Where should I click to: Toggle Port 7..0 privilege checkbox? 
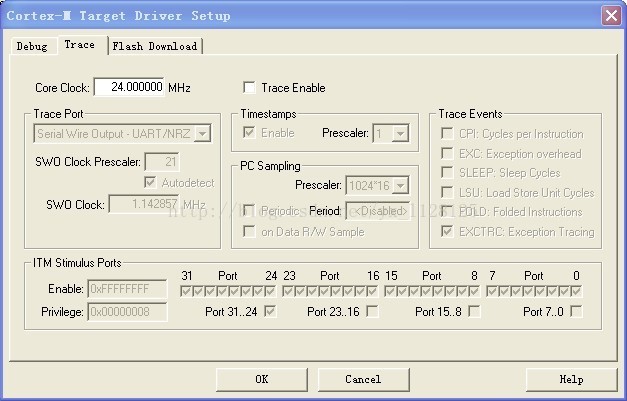pyautogui.click(x=576, y=311)
